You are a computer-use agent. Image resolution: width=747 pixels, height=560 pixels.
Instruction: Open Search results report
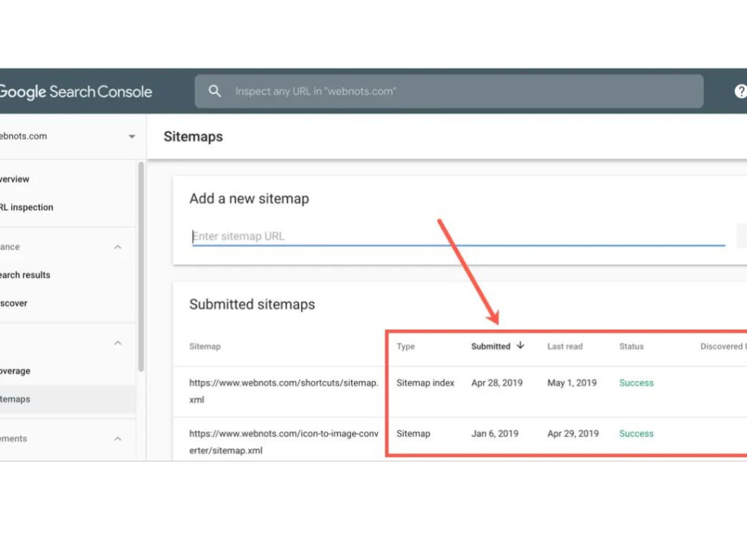point(25,275)
